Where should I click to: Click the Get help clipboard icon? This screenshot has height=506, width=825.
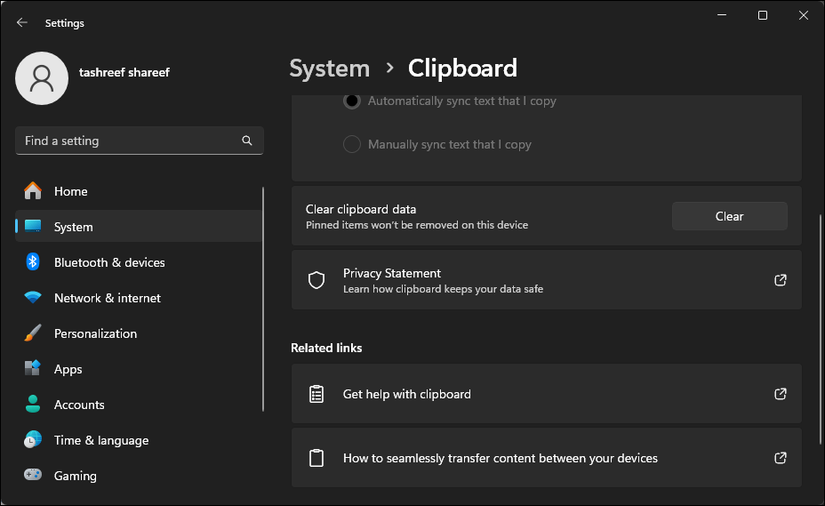coord(317,394)
